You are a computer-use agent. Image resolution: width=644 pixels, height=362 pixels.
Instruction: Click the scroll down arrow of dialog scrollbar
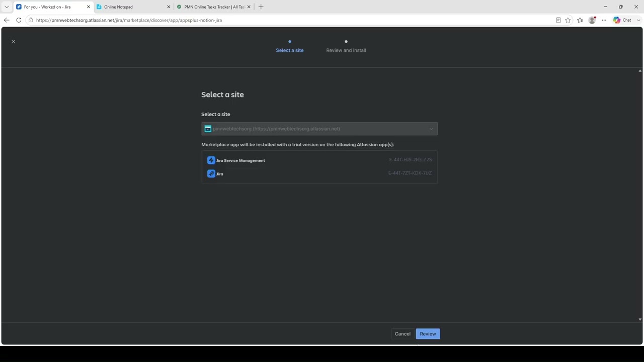640,319
